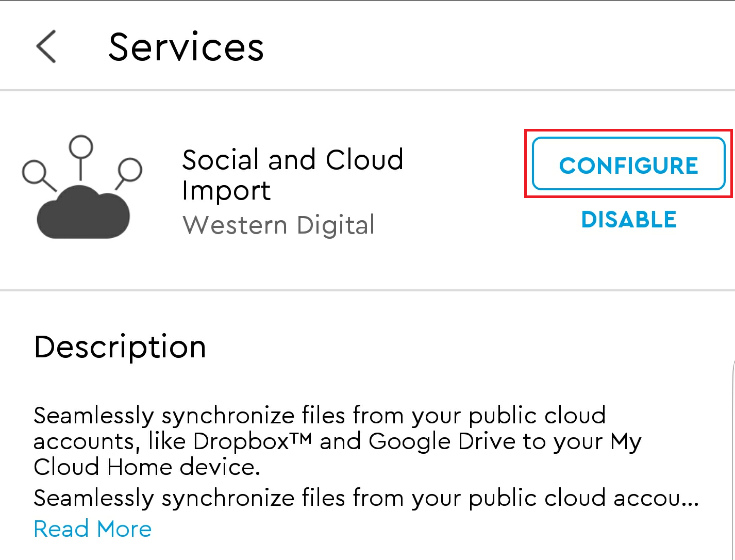The image size is (735, 560).
Task: Open the Configure settings for Cloud Import
Action: (628, 163)
